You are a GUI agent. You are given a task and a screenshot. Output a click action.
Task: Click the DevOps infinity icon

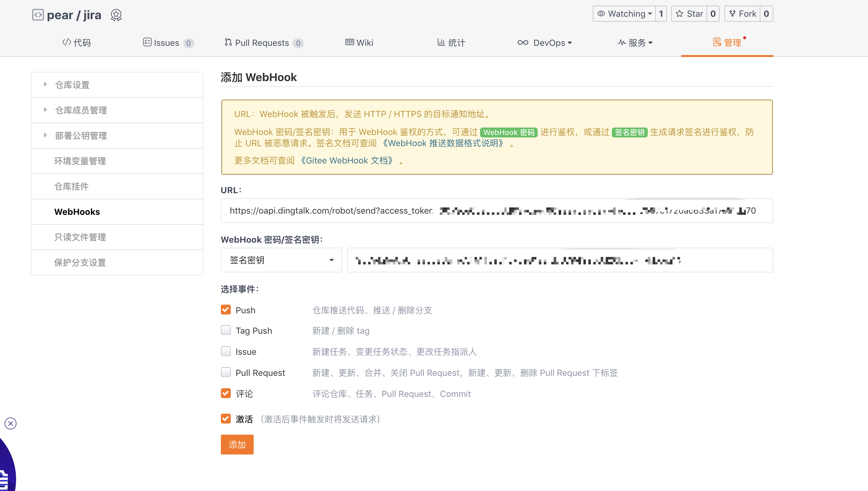[x=523, y=42]
